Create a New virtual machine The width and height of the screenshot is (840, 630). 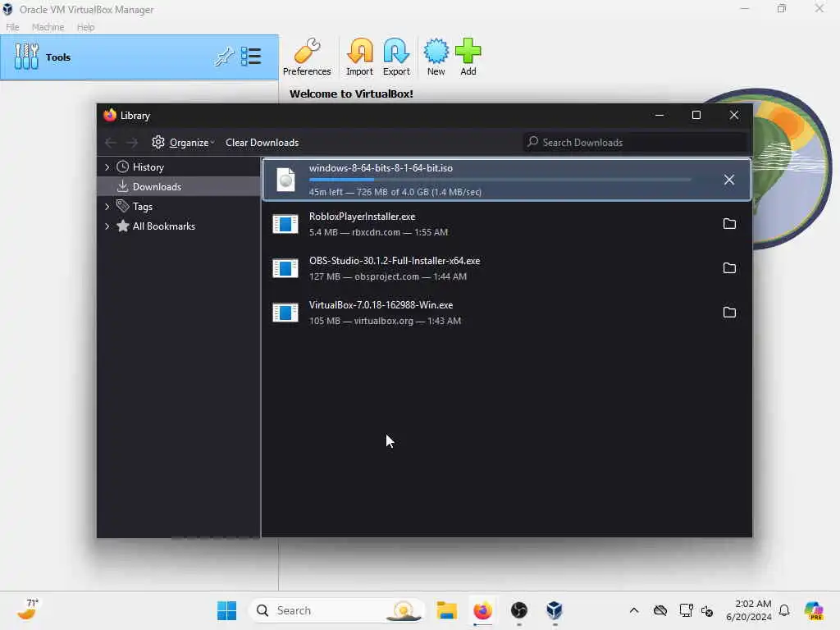[x=436, y=57]
